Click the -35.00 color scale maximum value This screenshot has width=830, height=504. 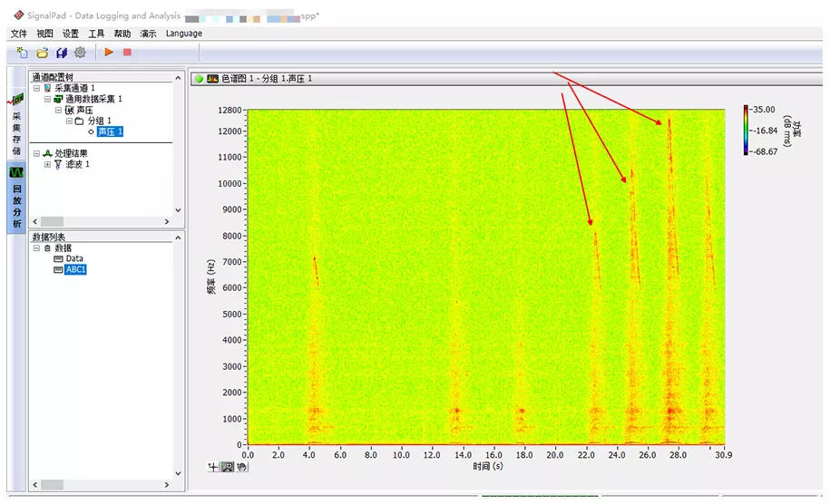coord(764,110)
